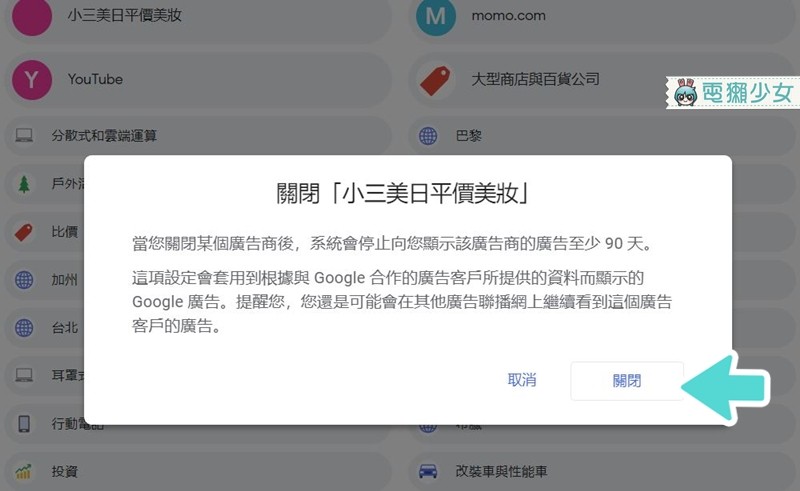
Task: Click the laptop icon beside 分散式和雲端運算
Action: click(25, 135)
